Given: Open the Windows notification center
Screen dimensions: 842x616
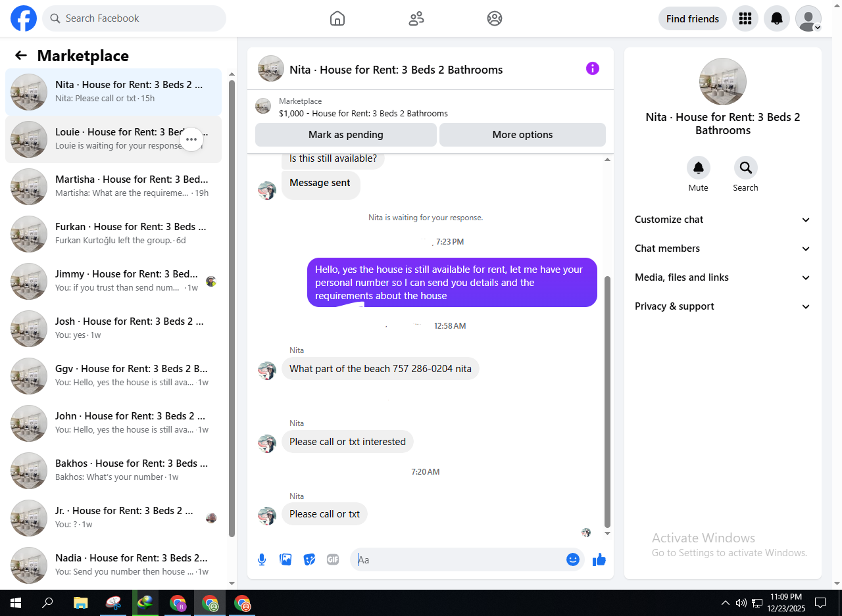Looking at the screenshot, I should (x=820, y=603).
